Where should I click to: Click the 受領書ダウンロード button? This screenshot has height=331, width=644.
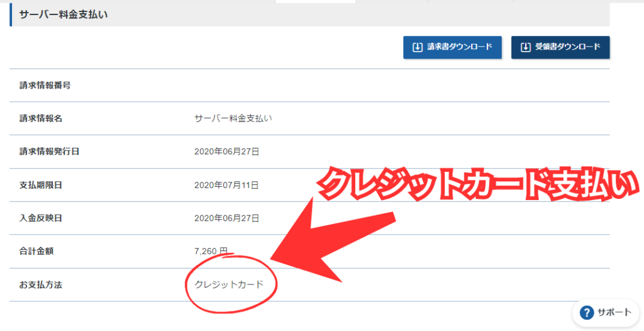coord(560,47)
